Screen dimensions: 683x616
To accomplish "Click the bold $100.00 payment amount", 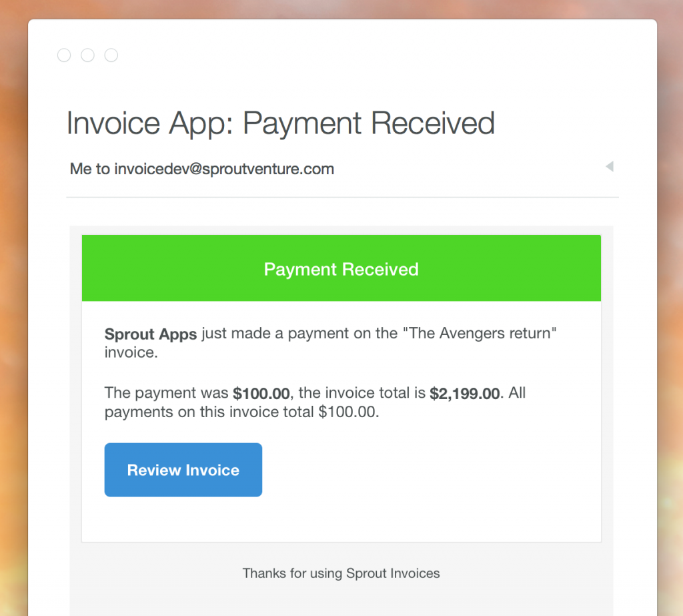I will pyautogui.click(x=261, y=394).
